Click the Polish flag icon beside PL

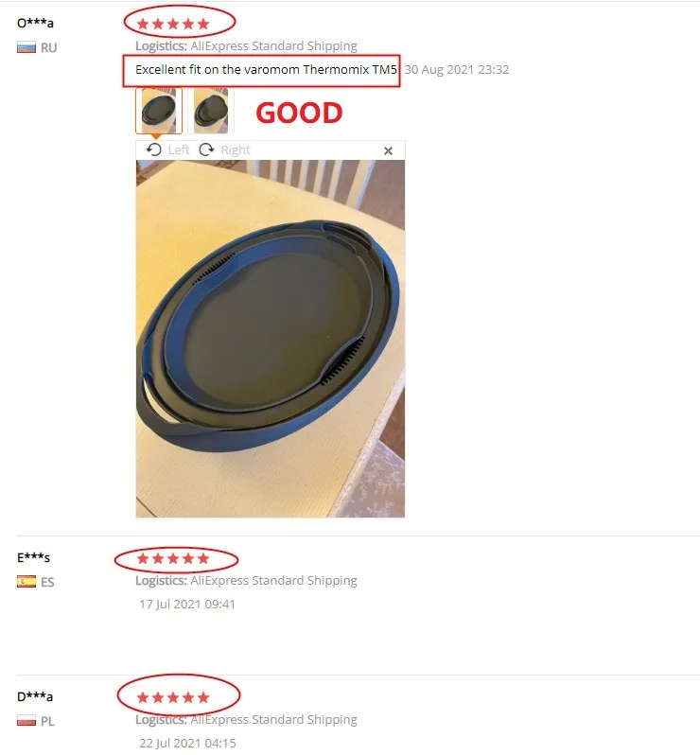tap(26, 721)
